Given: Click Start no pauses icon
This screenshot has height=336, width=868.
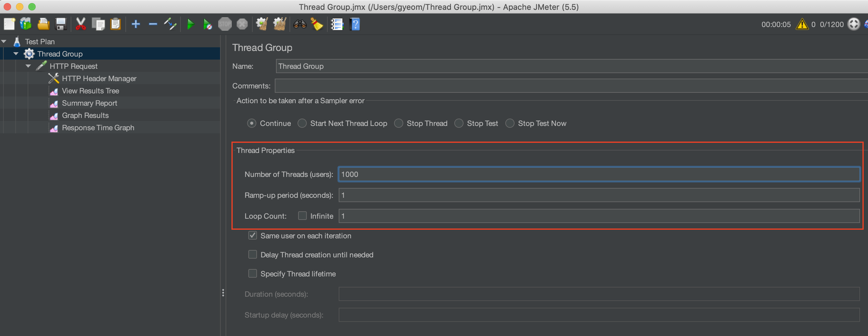Looking at the screenshot, I should click(207, 24).
